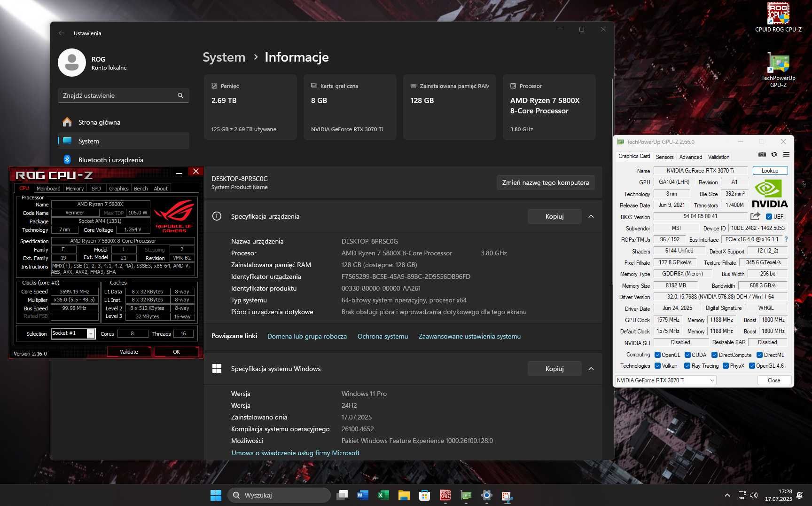
Task: Show hidden tray icons chevron
Action: 727,495
